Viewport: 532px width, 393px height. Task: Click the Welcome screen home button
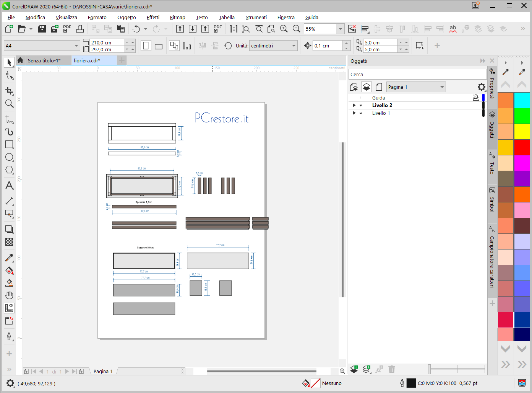click(x=20, y=60)
